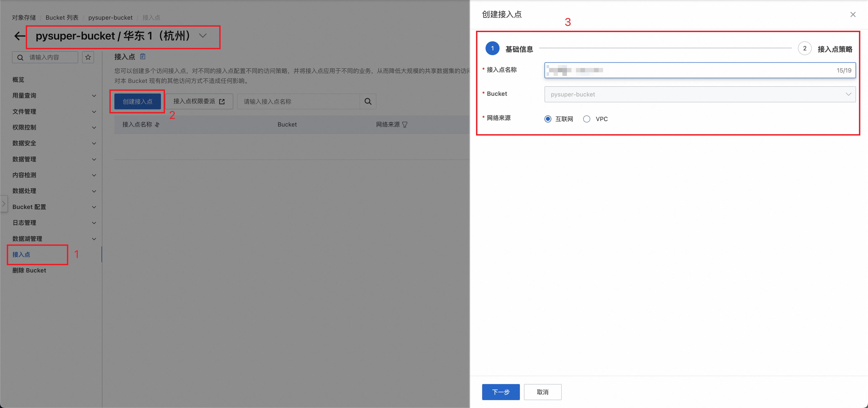Expand 权限控制 menu
The image size is (868, 408).
(x=54, y=127)
